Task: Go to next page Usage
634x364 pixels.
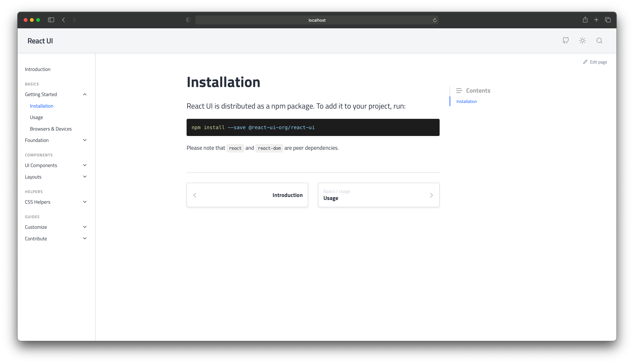Action: (x=378, y=195)
